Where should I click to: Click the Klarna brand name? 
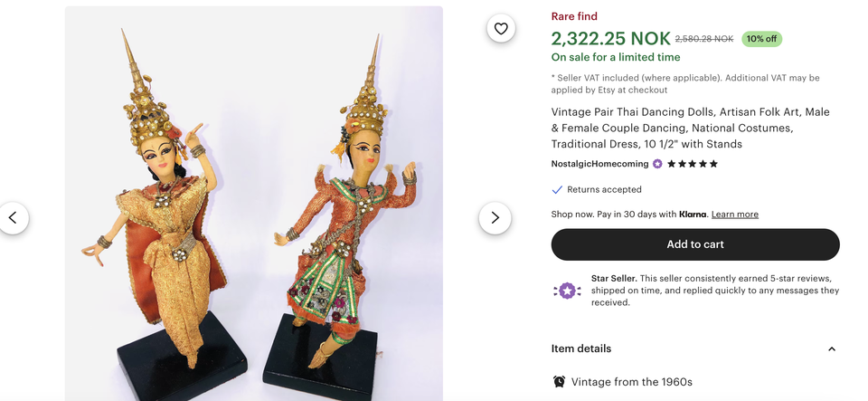[693, 215]
